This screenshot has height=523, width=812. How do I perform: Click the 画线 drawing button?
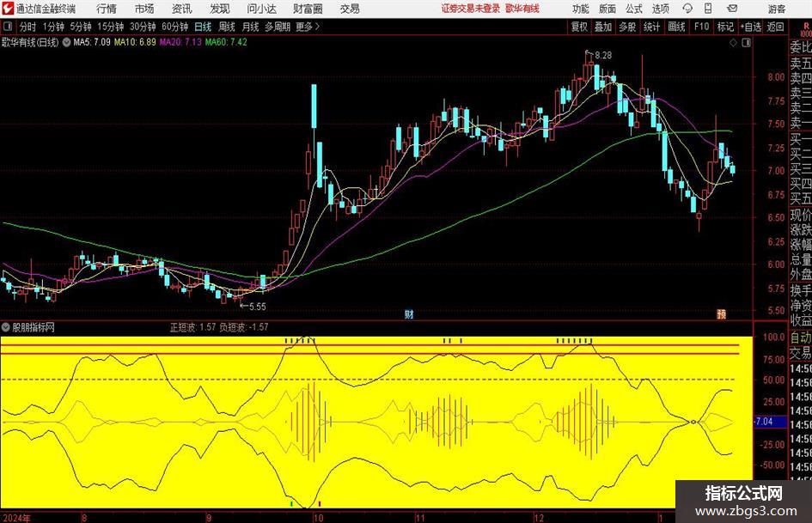click(x=676, y=27)
